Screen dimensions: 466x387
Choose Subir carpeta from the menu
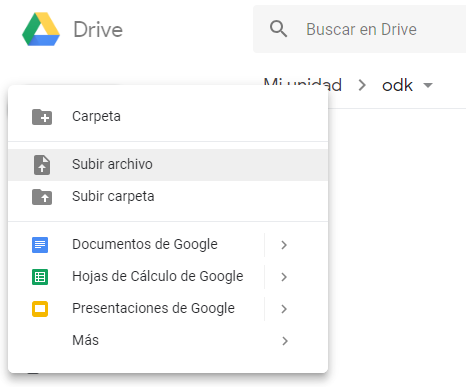tap(168, 197)
